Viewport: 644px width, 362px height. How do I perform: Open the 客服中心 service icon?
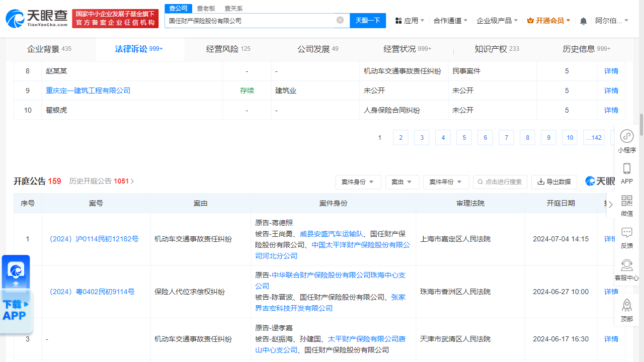626,265
